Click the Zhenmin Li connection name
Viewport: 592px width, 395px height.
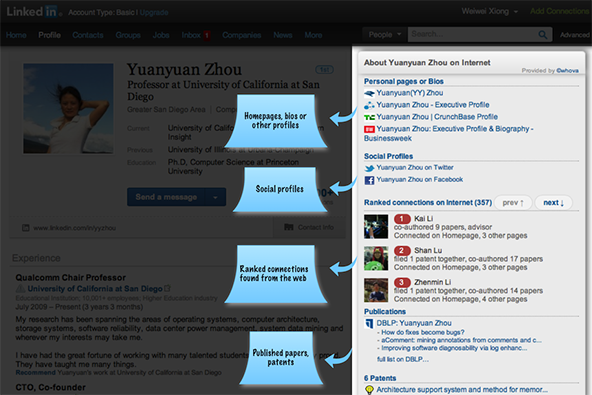[x=433, y=282]
